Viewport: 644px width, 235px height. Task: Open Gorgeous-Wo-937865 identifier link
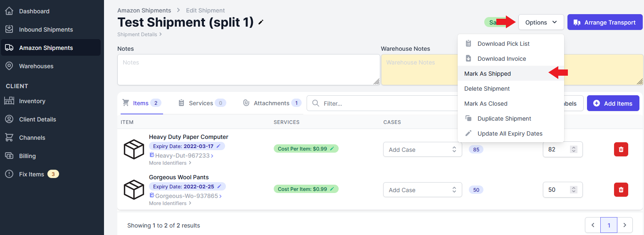click(186, 196)
